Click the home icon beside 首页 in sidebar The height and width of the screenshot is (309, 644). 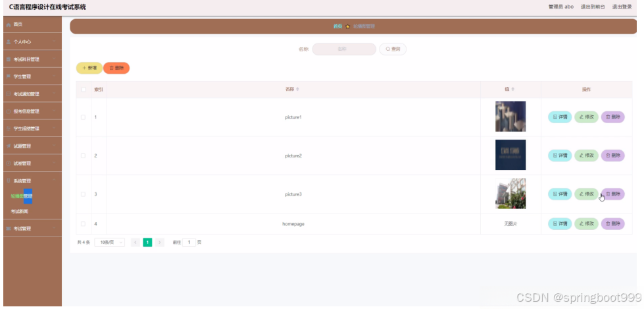8,24
